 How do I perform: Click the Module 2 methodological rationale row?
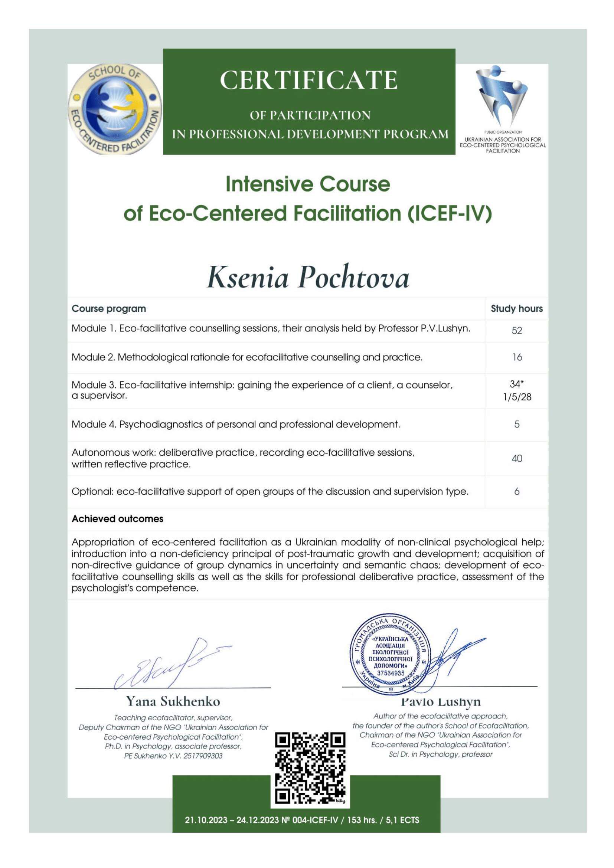tap(247, 357)
